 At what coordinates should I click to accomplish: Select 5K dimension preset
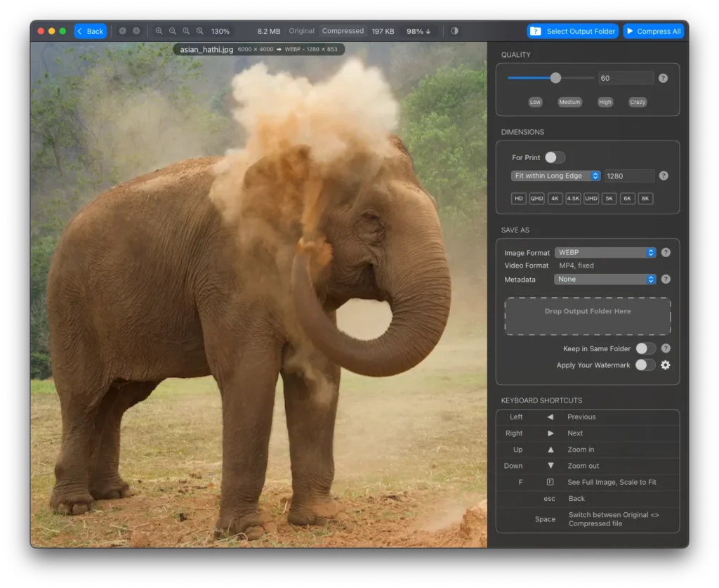[609, 199]
